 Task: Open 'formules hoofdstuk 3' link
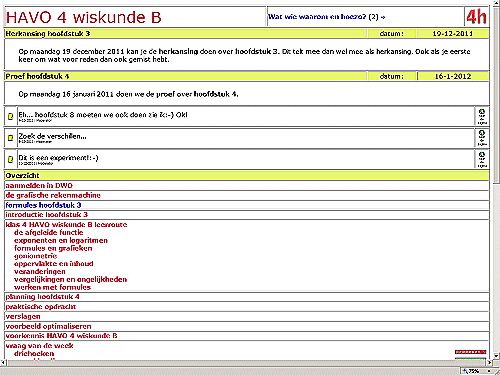(43, 205)
